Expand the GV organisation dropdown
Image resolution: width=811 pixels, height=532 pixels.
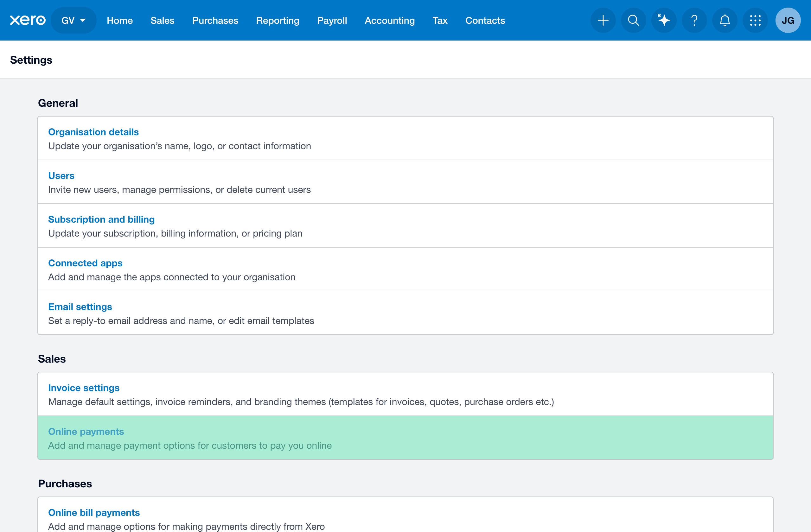(x=73, y=21)
